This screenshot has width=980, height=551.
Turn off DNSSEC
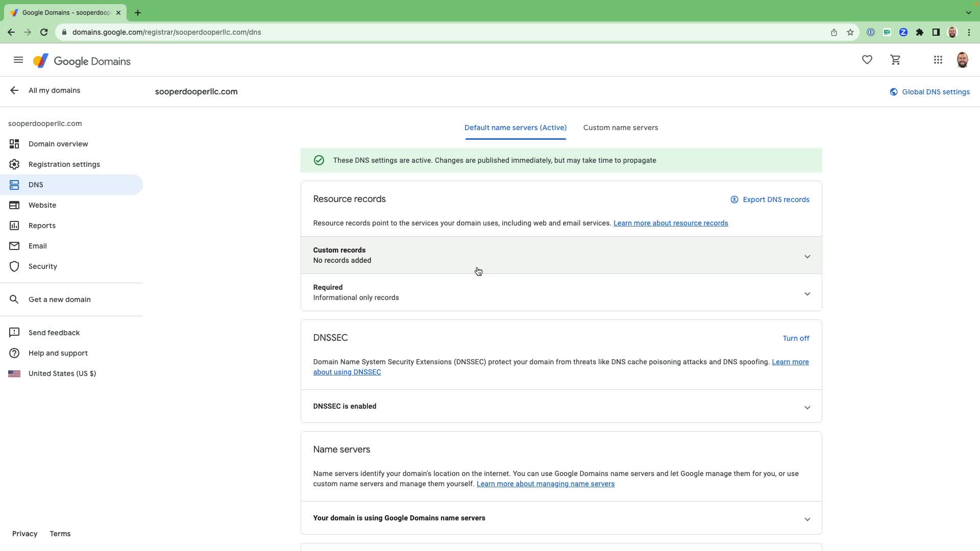pyautogui.click(x=796, y=338)
